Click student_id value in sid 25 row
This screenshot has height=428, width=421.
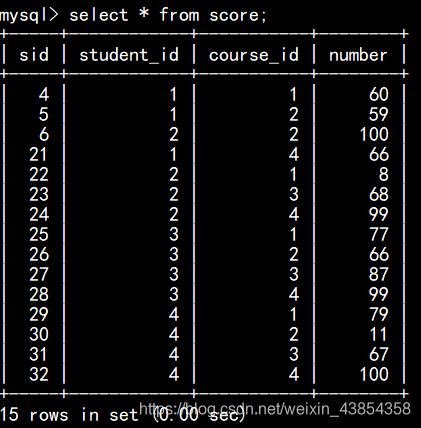click(x=174, y=234)
